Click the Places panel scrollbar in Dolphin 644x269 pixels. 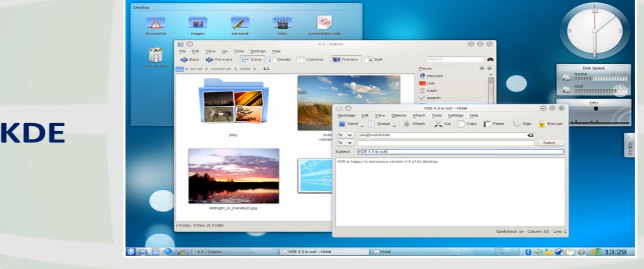491,88
